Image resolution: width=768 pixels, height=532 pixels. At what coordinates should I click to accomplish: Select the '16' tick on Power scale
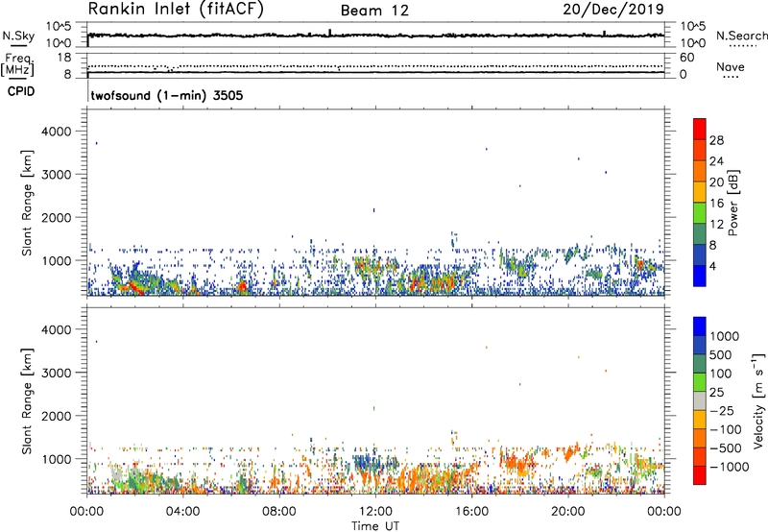pyautogui.click(x=716, y=204)
